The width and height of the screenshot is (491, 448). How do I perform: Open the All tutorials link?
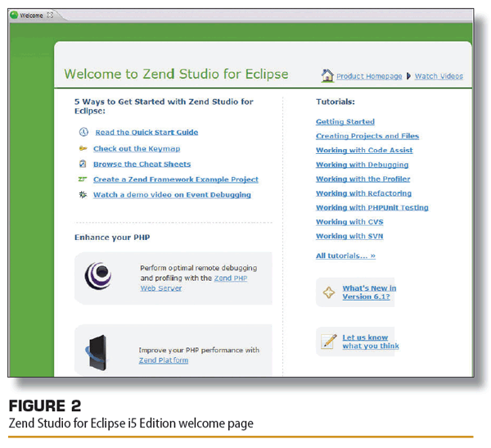click(345, 256)
